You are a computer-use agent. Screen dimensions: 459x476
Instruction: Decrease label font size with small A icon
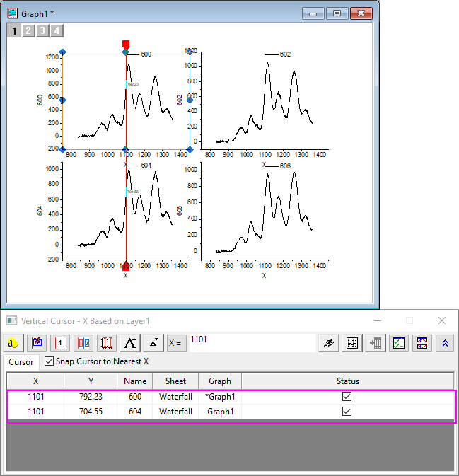coord(153,343)
